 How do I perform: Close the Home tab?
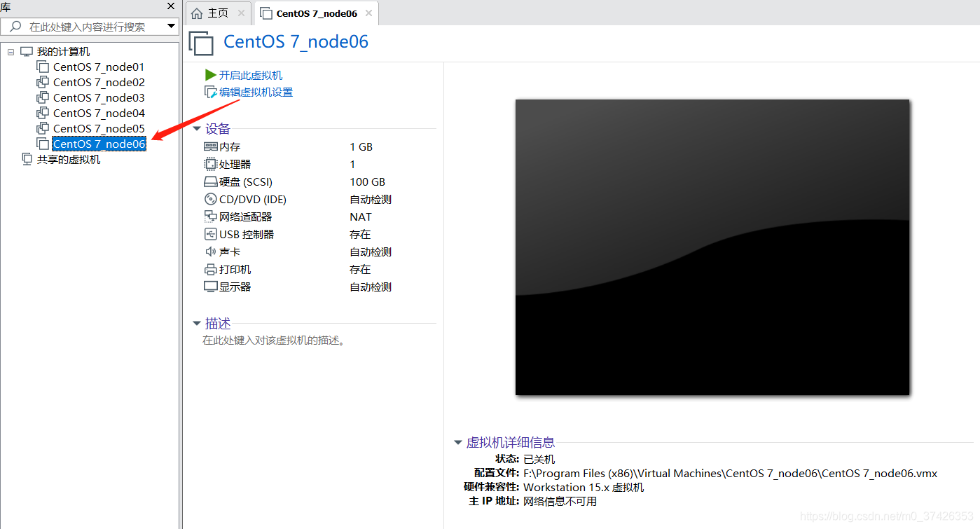[x=241, y=13]
